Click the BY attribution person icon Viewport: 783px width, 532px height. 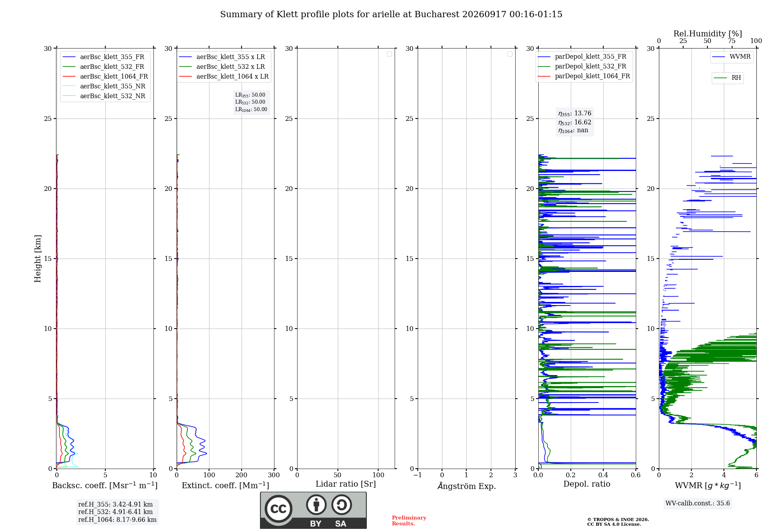(316, 505)
